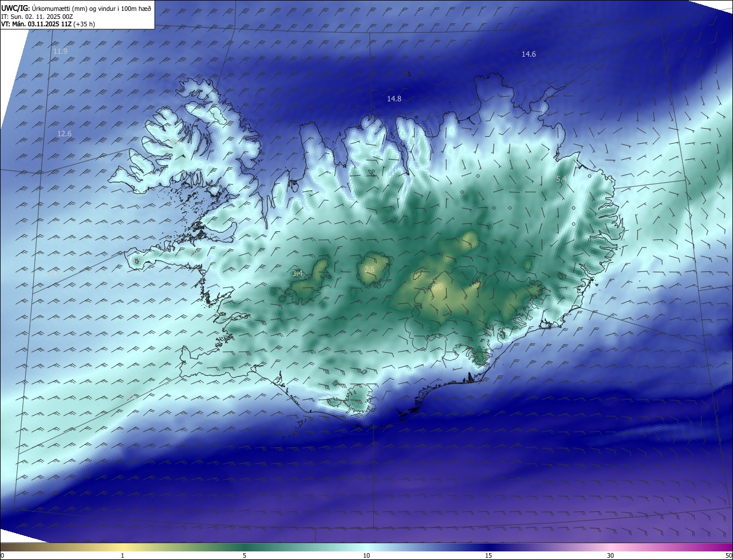Click the map value 14.6
The width and height of the screenshot is (733, 560).
[x=529, y=54]
